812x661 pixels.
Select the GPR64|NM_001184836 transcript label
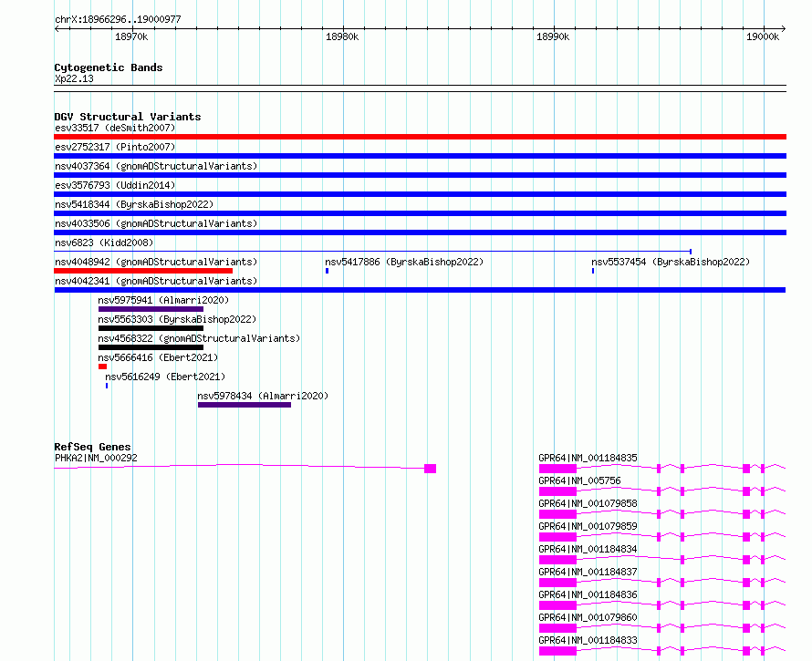(588, 594)
